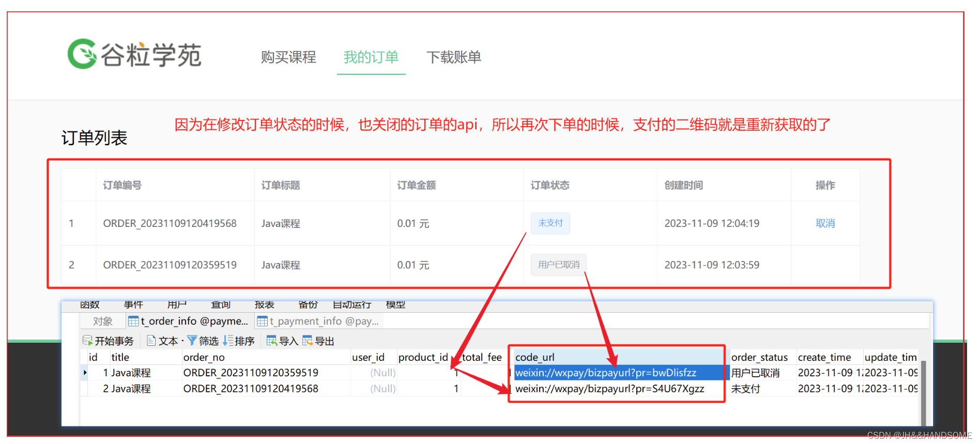Click the 操作 column header
980x444 pixels.
click(x=825, y=185)
